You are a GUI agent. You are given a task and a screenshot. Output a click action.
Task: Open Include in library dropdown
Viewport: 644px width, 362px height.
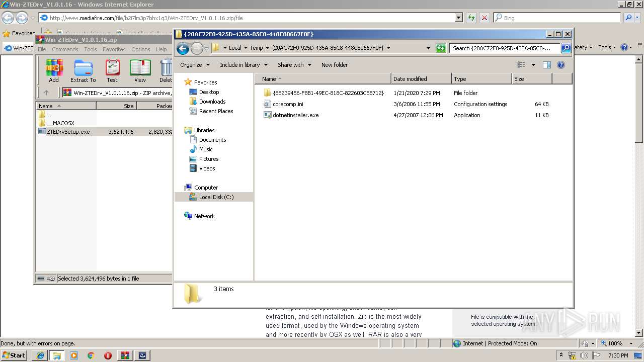[244, 65]
